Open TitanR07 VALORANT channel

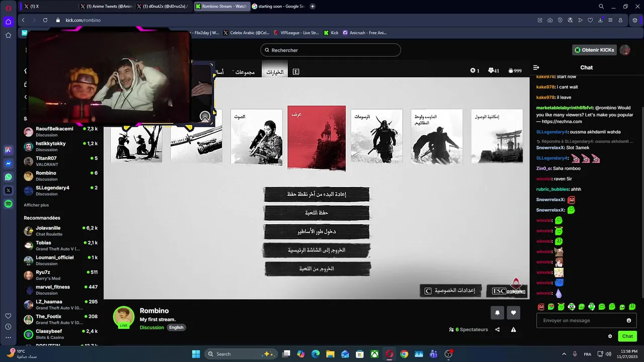[60, 161]
